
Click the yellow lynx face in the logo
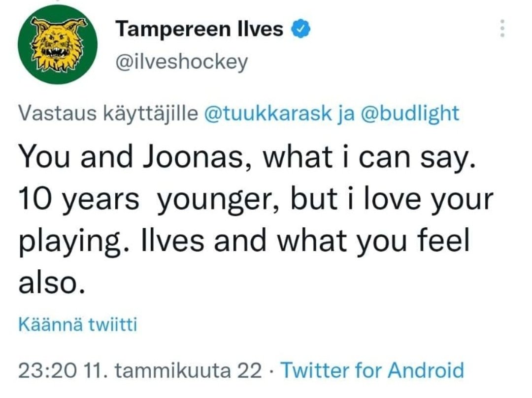tap(57, 43)
